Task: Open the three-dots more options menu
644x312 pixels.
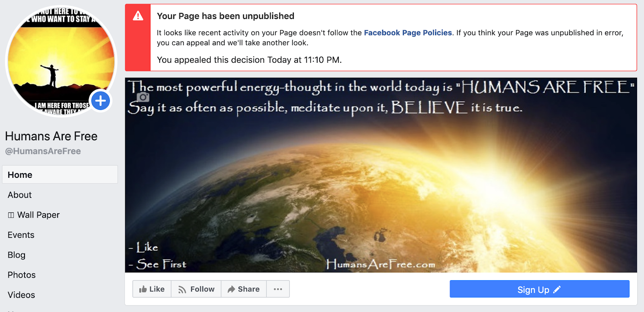Action: 278,289
